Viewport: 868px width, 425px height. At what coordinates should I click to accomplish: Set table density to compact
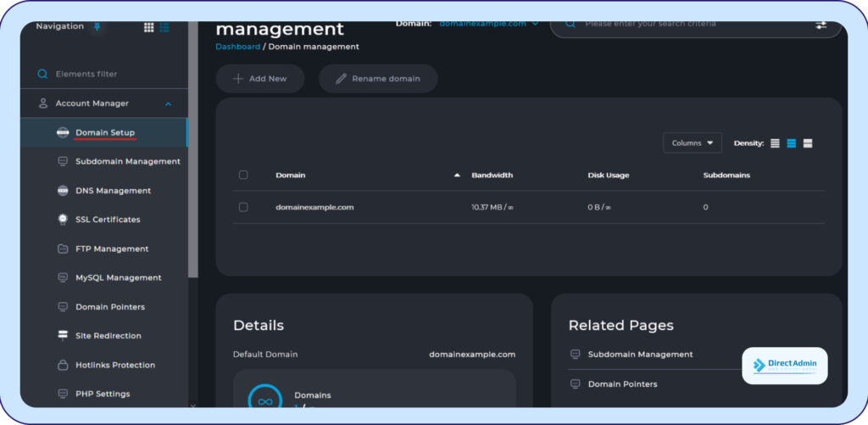[x=775, y=143]
